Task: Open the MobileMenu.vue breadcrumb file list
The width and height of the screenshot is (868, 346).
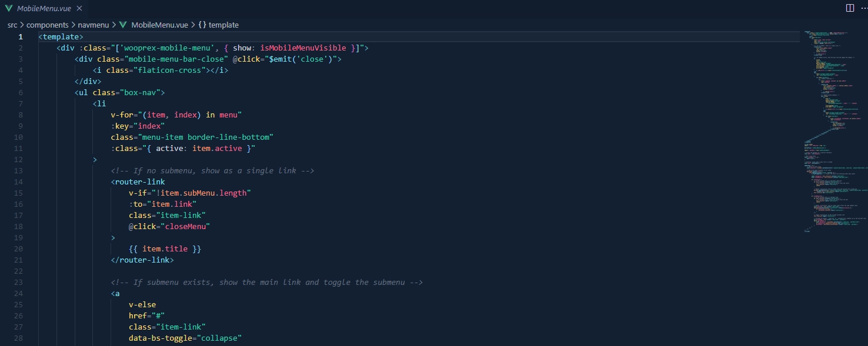Action: click(x=159, y=25)
